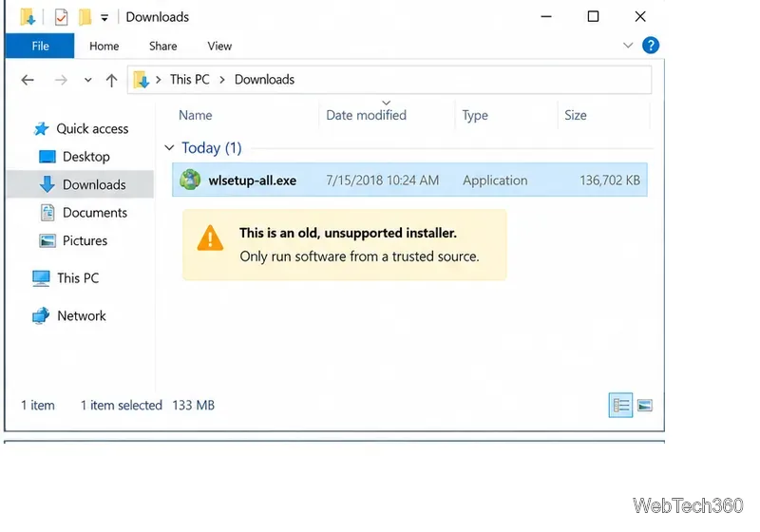Click the Pictures icon in navigation pane

(47, 240)
